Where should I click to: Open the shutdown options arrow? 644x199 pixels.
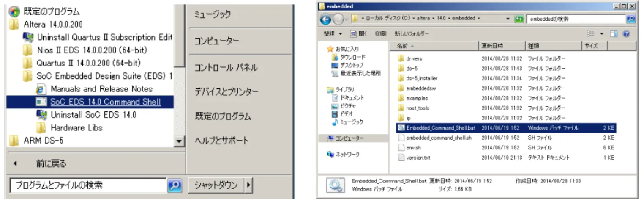pyautogui.click(x=248, y=185)
